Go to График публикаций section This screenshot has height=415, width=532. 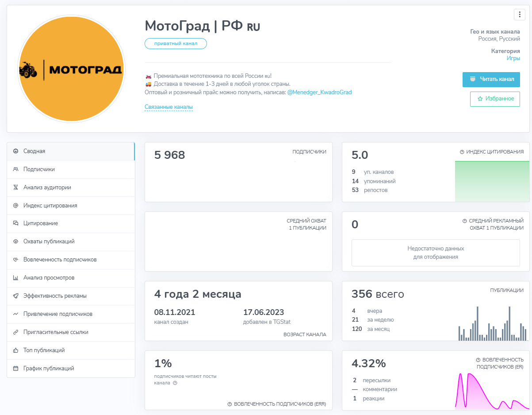pos(49,369)
